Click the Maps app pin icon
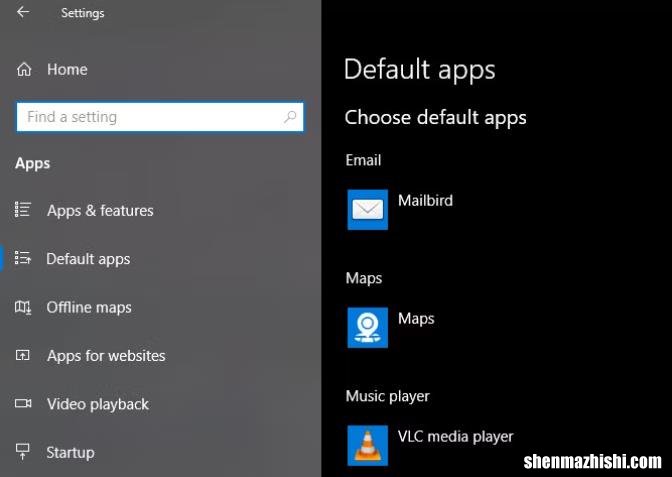672x477 pixels. [x=368, y=327]
